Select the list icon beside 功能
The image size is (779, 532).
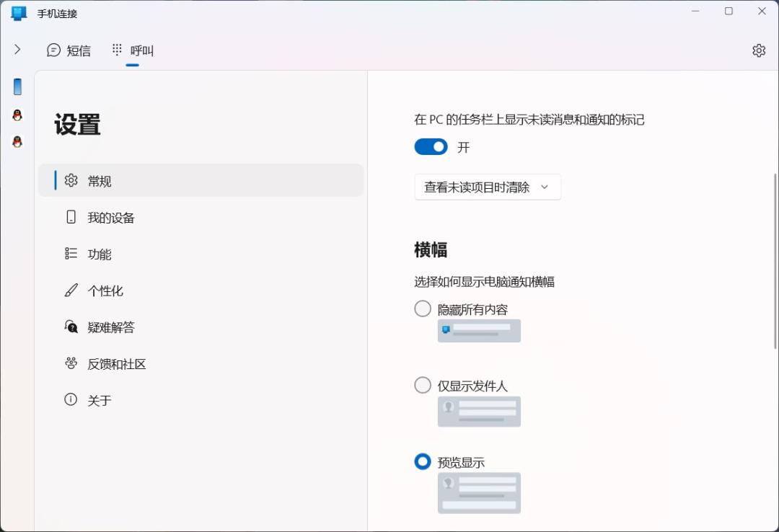71,253
